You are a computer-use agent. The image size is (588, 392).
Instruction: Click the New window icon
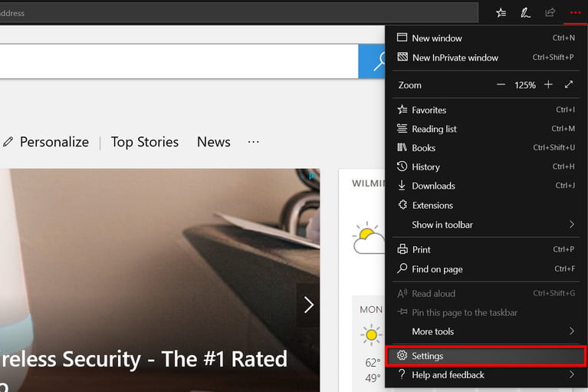(x=402, y=37)
